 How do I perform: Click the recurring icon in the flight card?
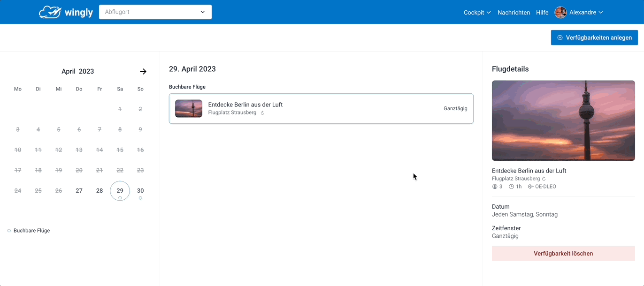262,113
